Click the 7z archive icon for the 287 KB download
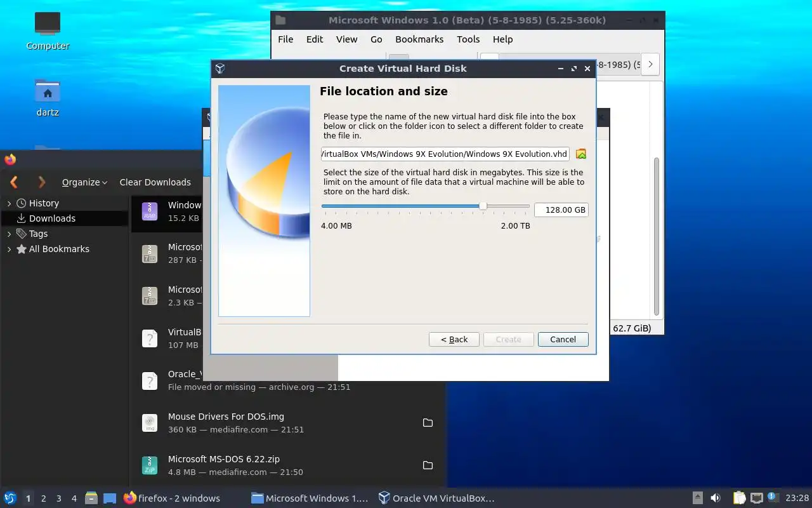812x508 pixels. (149, 253)
